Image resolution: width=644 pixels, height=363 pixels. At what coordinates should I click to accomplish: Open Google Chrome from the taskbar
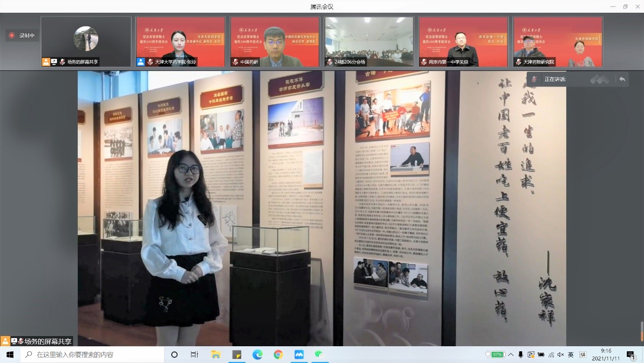[x=278, y=354]
